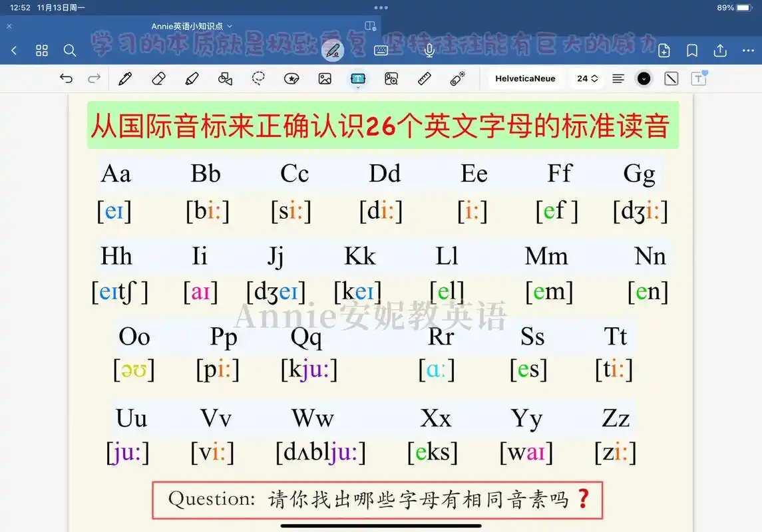Undo the last action

coord(67,78)
